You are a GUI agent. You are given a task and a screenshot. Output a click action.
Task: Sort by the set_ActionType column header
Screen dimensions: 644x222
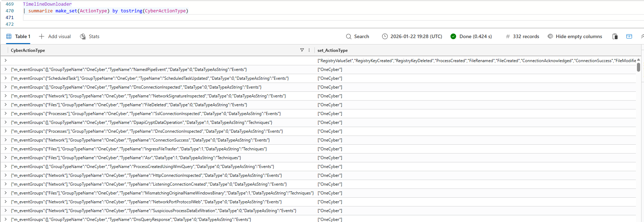[x=332, y=50]
